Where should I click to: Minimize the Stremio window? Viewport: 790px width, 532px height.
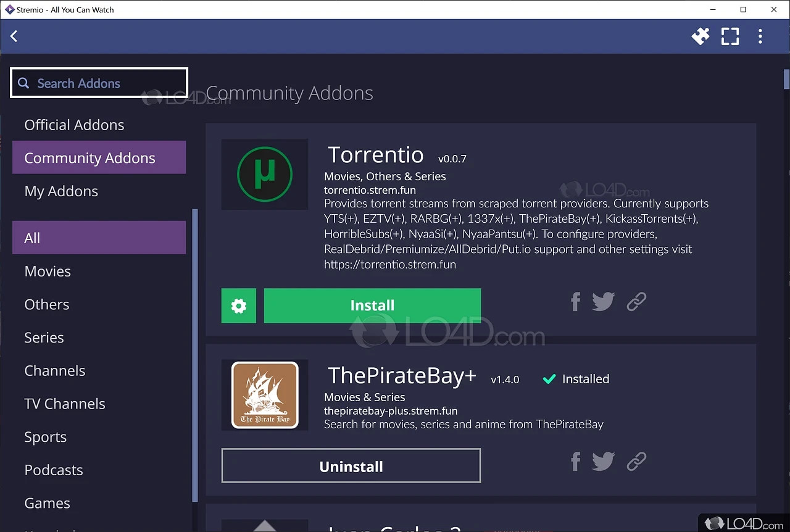pos(713,9)
